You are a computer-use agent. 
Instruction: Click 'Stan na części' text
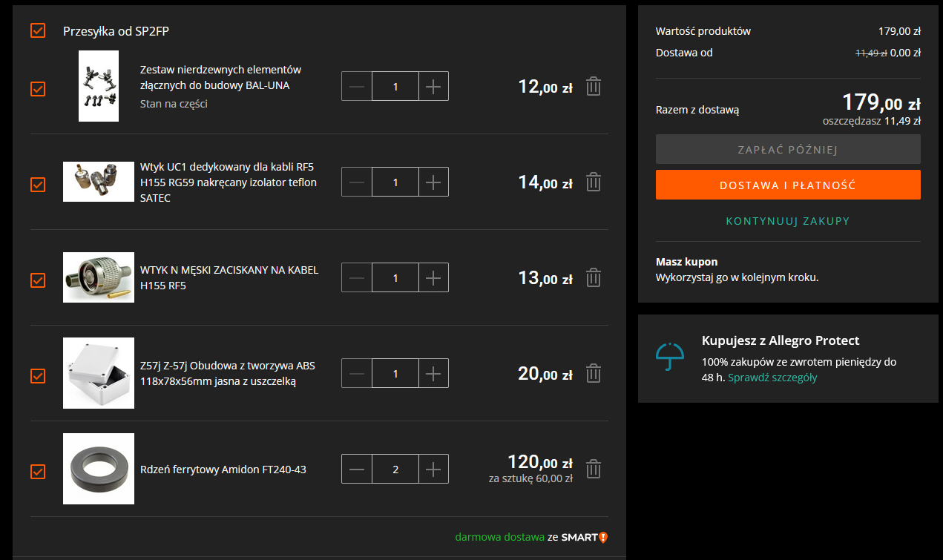pyautogui.click(x=174, y=104)
